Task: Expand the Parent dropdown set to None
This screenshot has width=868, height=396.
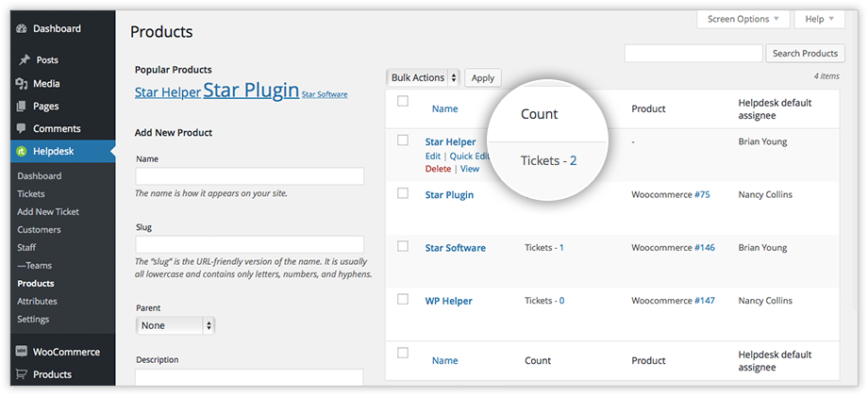Action: [175, 325]
